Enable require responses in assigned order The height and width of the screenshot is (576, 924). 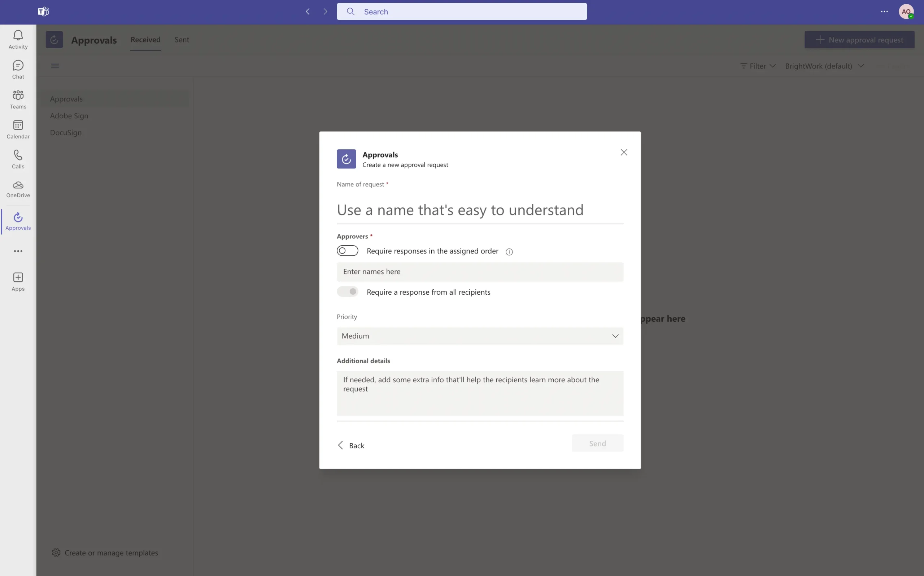pos(347,251)
